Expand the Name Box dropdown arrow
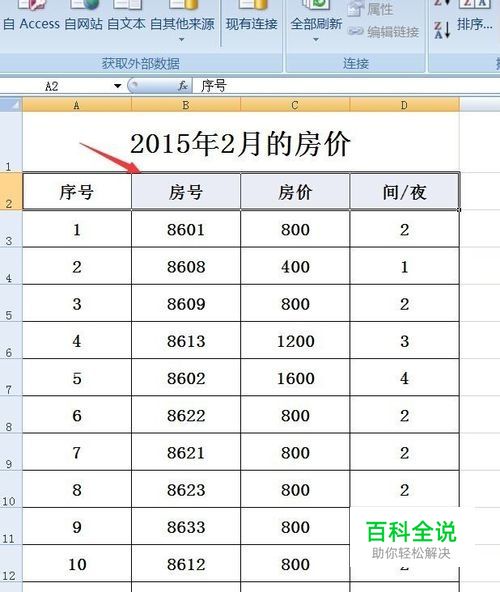The height and width of the screenshot is (592, 500). pos(117,86)
